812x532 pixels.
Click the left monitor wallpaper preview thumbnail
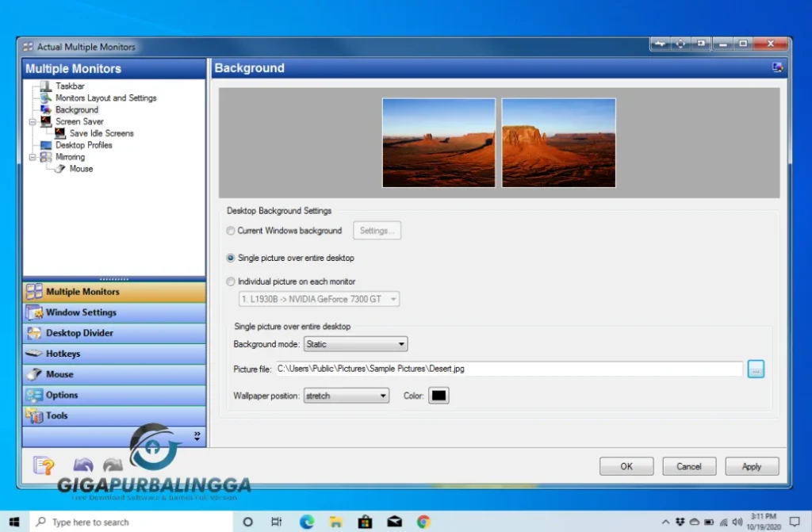click(x=439, y=143)
